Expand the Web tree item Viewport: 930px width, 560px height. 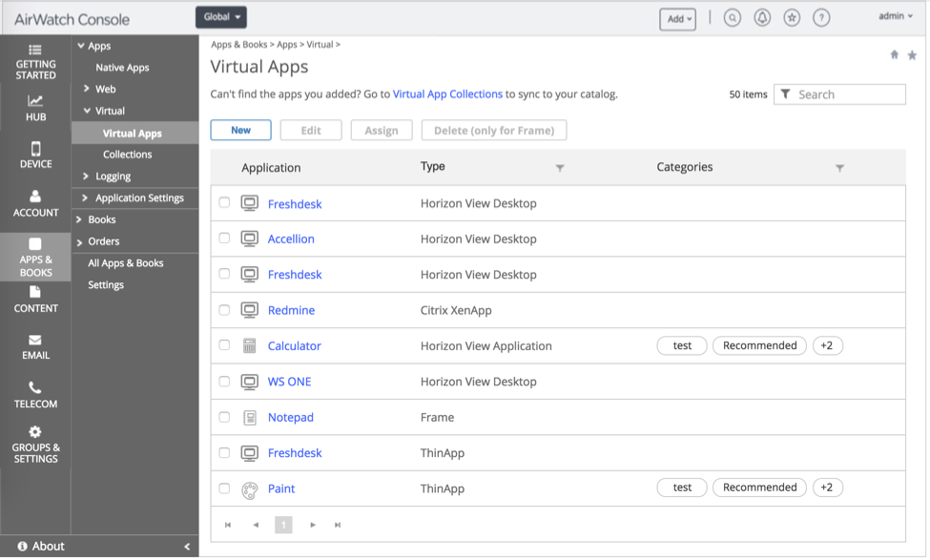click(87, 89)
